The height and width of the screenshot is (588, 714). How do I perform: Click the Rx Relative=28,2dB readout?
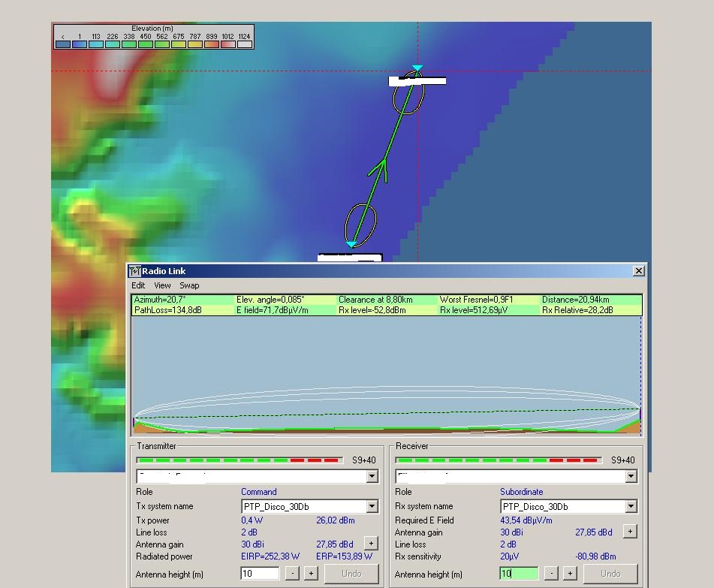[577, 310]
